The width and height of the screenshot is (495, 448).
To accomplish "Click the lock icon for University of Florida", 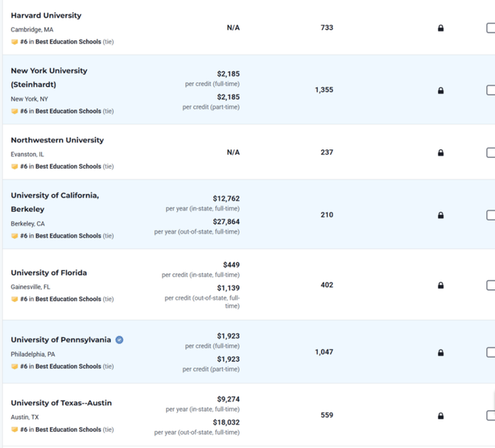I will 441,286.
